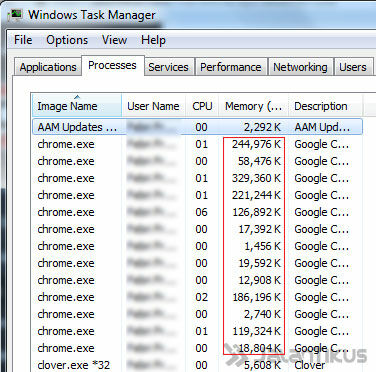Open the Options menu
The height and width of the screenshot is (372, 376).
pyautogui.click(x=67, y=40)
